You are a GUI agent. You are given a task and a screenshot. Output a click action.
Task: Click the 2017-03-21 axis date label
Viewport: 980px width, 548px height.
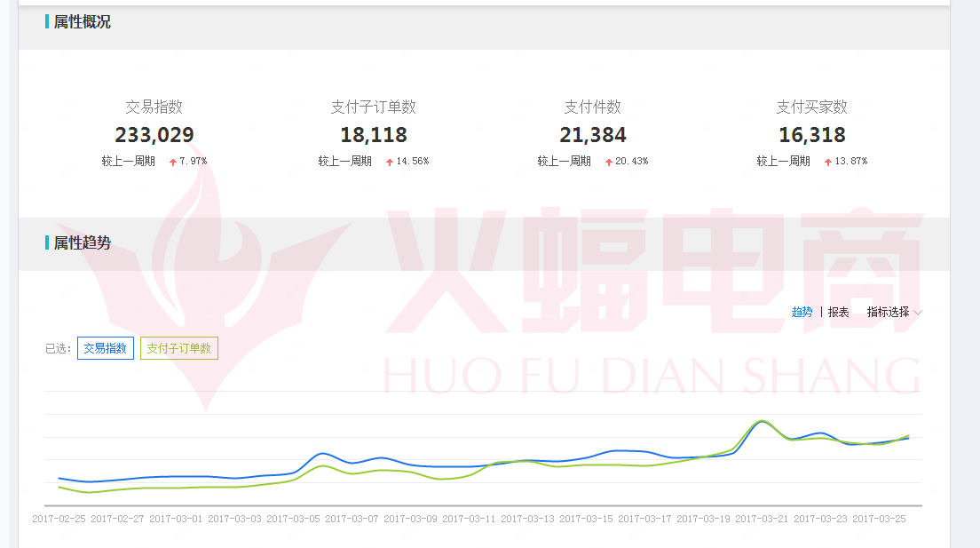pos(762,520)
